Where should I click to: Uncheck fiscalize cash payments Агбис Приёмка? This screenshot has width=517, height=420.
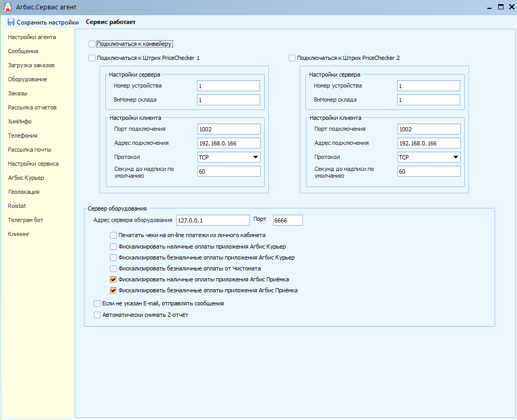[113, 279]
